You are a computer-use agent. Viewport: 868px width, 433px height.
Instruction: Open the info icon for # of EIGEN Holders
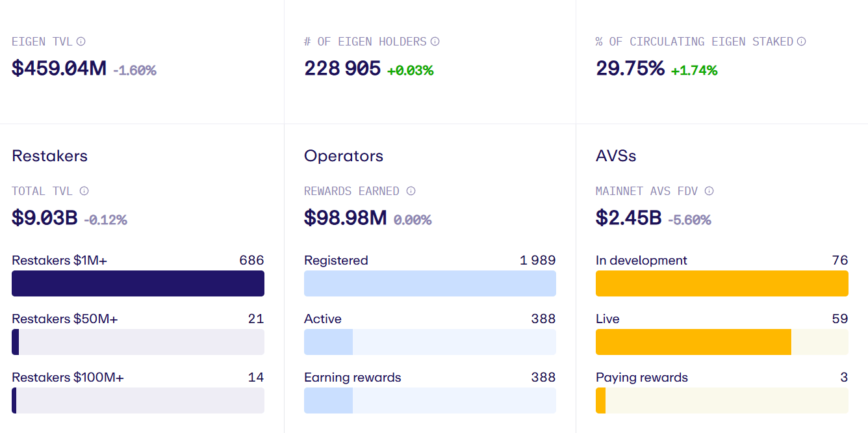[435, 42]
